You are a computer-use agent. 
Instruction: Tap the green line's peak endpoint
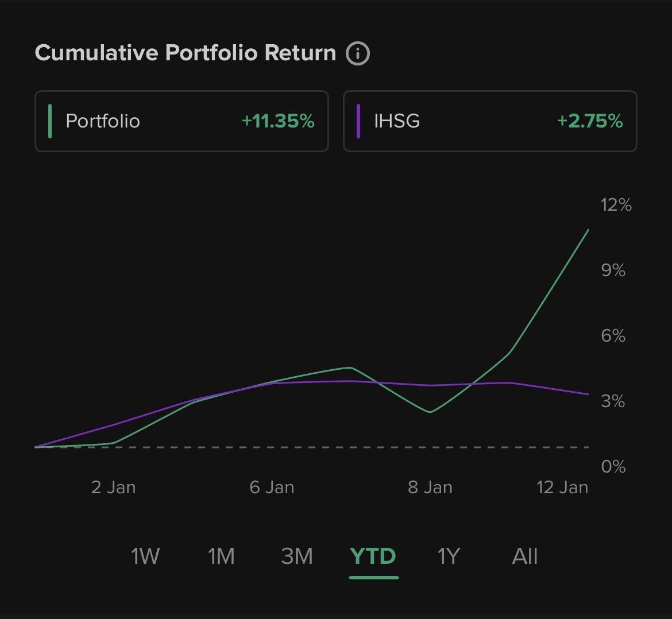click(588, 230)
